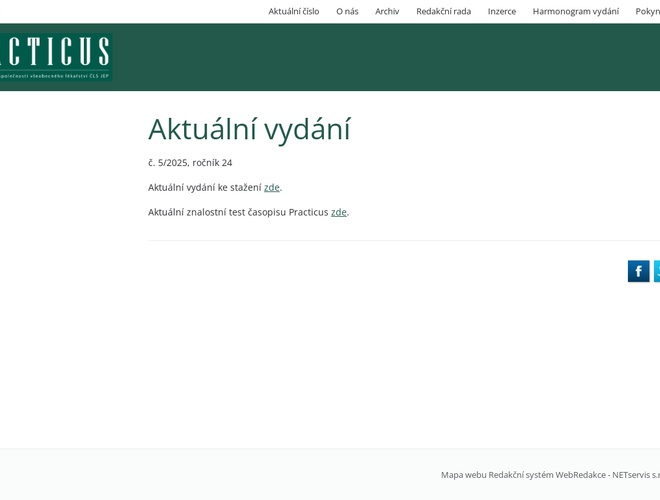Click the issue text č. 5/2025, ročník 24
The image size is (660, 500).
click(190, 162)
